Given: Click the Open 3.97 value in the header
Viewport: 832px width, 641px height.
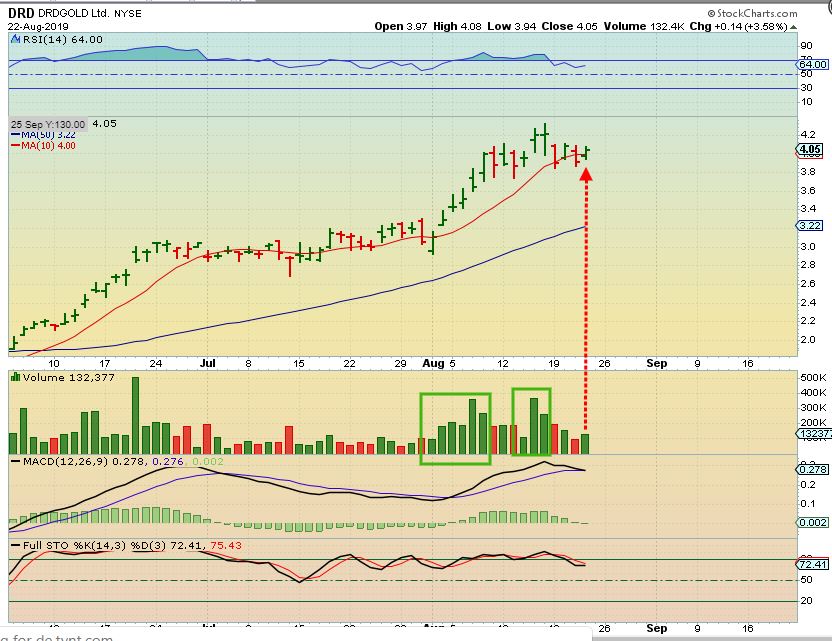Looking at the screenshot, I should pos(401,26).
